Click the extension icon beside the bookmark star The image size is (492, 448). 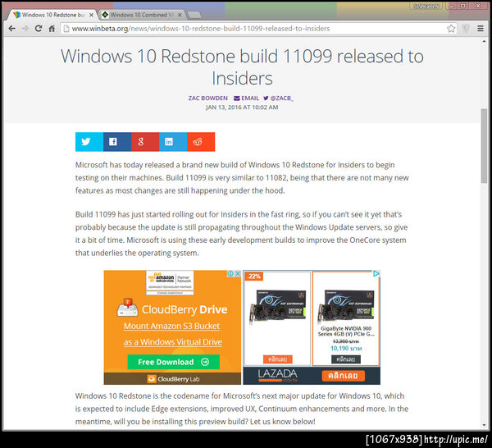(466, 29)
